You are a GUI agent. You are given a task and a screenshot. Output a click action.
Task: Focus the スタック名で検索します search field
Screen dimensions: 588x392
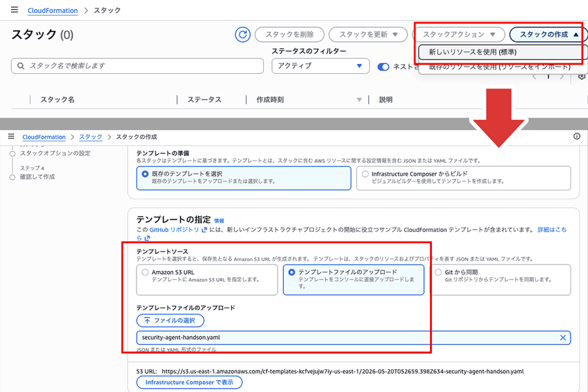(x=137, y=65)
